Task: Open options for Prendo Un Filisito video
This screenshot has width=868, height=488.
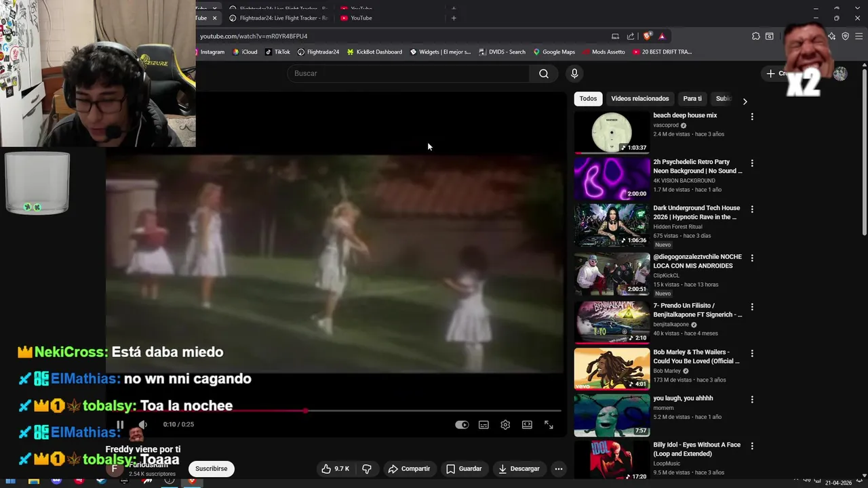Action: pyautogui.click(x=751, y=307)
